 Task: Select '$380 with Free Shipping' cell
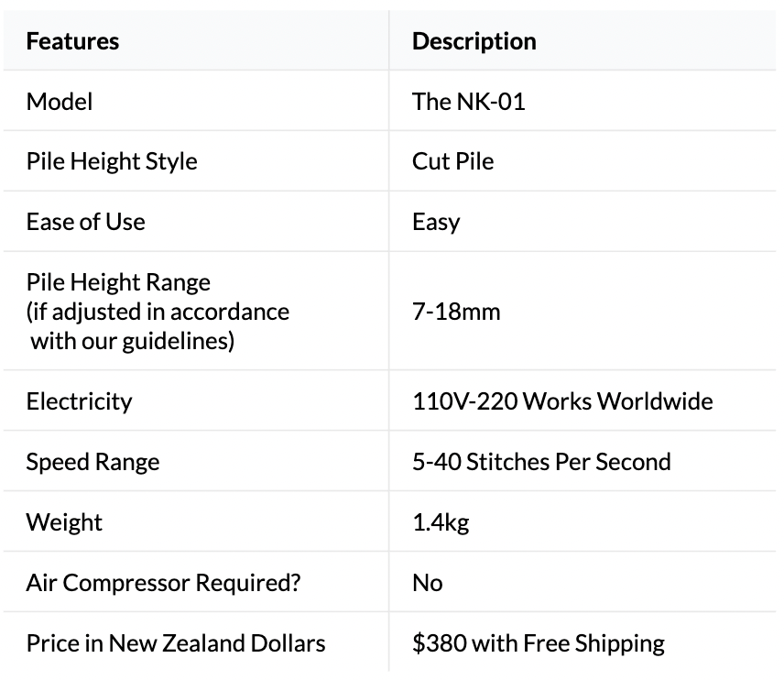pyautogui.click(x=539, y=643)
